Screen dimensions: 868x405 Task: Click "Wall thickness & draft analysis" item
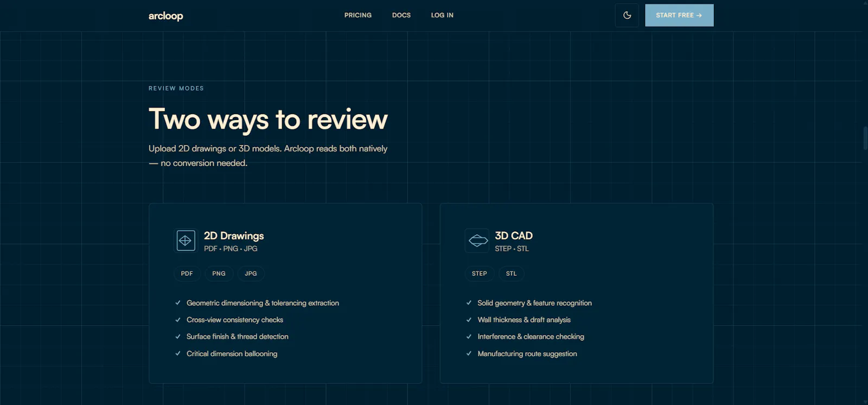tap(524, 320)
